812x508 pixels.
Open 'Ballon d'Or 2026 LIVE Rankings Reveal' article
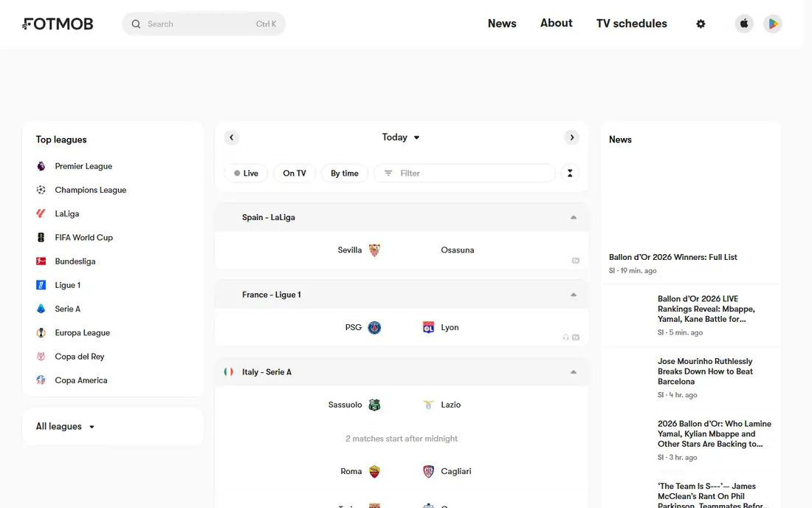click(x=706, y=309)
